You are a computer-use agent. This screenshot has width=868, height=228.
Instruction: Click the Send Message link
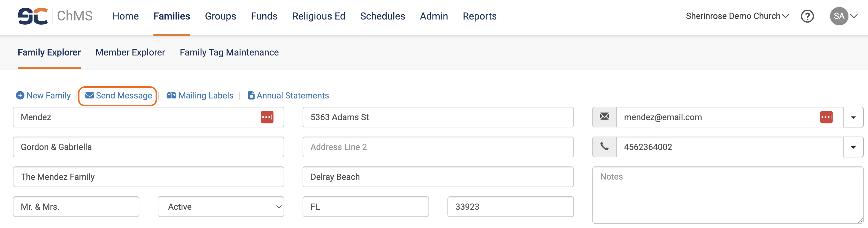pos(119,95)
